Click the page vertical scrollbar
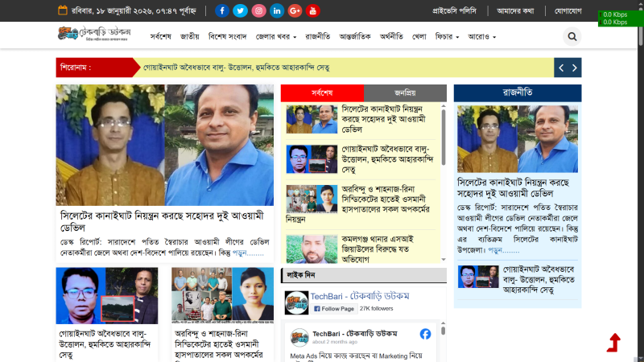This screenshot has width=644, height=362. point(641,29)
